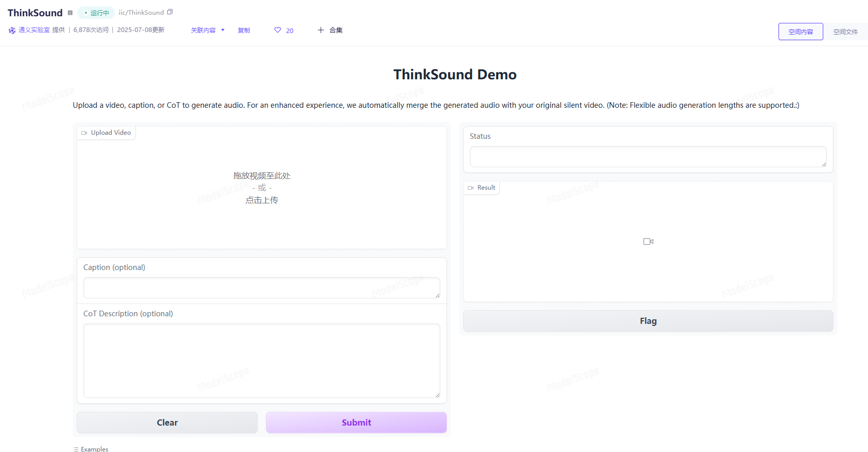
Task: Click the heart like icon
Action: pyautogui.click(x=278, y=30)
